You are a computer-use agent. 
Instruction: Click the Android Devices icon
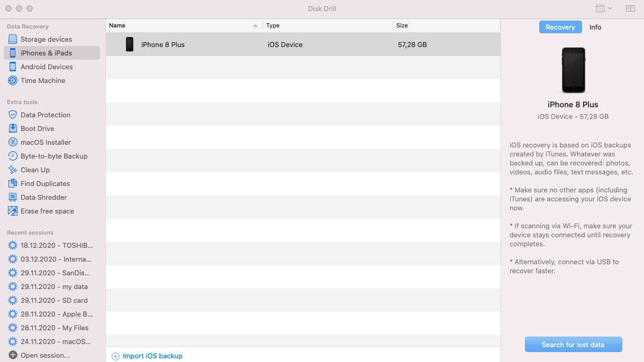(x=13, y=67)
